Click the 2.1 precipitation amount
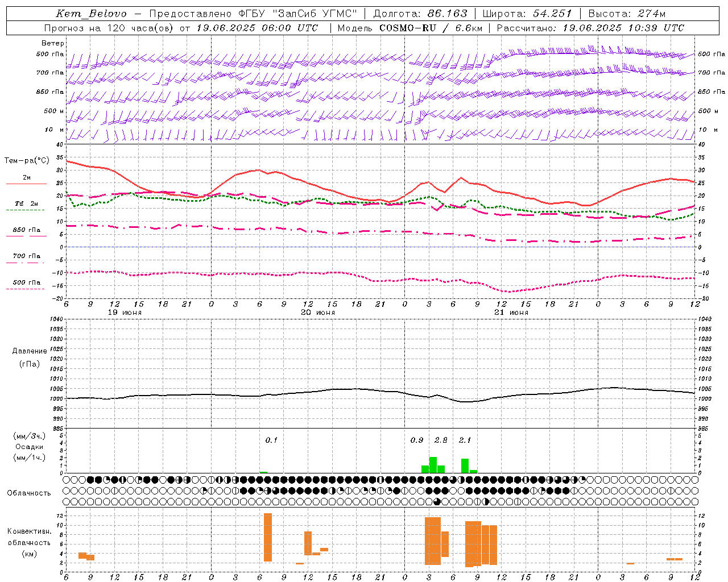 (x=465, y=440)
